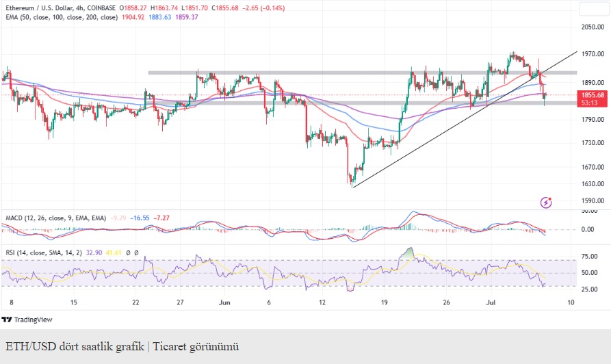611x364 pixels.
Task: Select the upper gray resistance band
Action: tap(363, 73)
